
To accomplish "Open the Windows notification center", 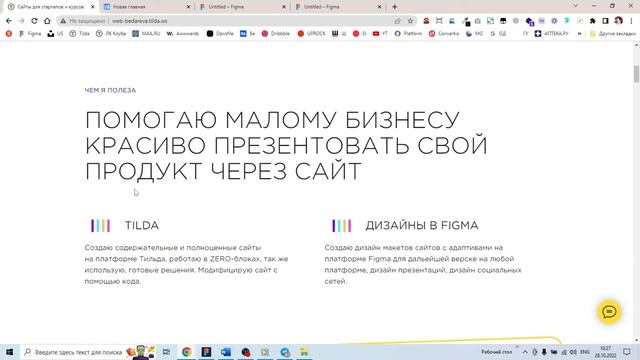I will coord(627,352).
